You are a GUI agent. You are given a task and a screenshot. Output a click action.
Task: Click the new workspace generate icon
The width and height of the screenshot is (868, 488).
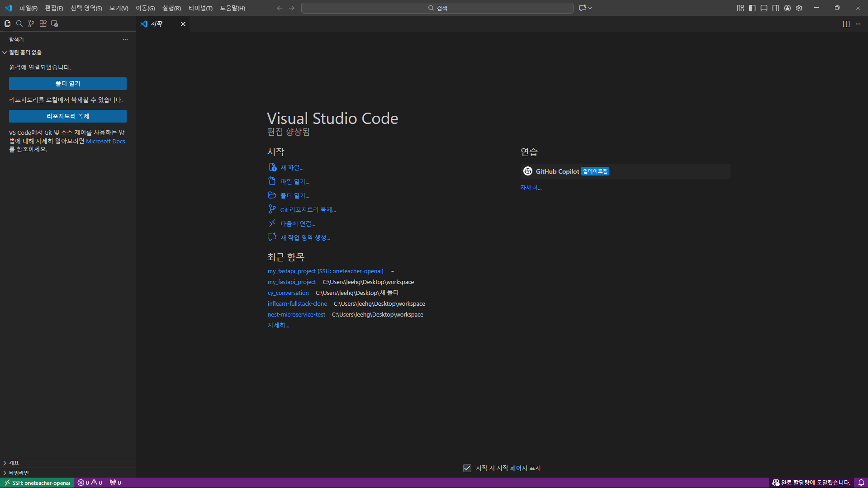(x=272, y=237)
